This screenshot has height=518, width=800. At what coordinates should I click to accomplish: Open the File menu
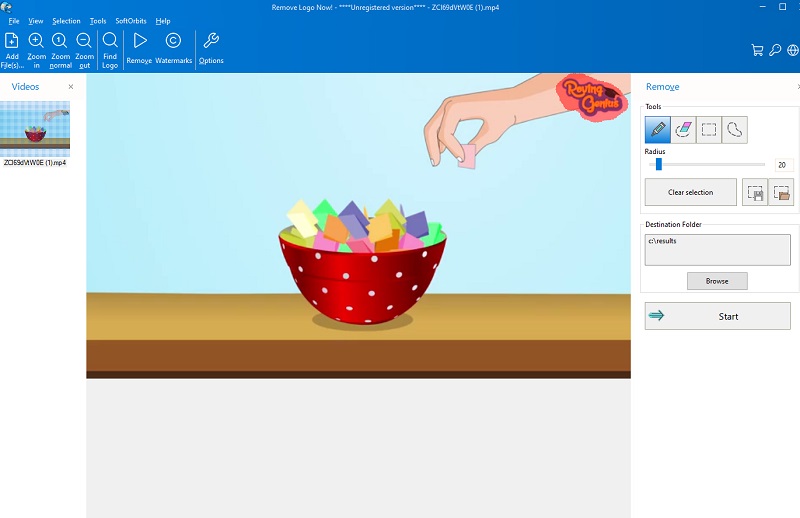click(x=14, y=21)
